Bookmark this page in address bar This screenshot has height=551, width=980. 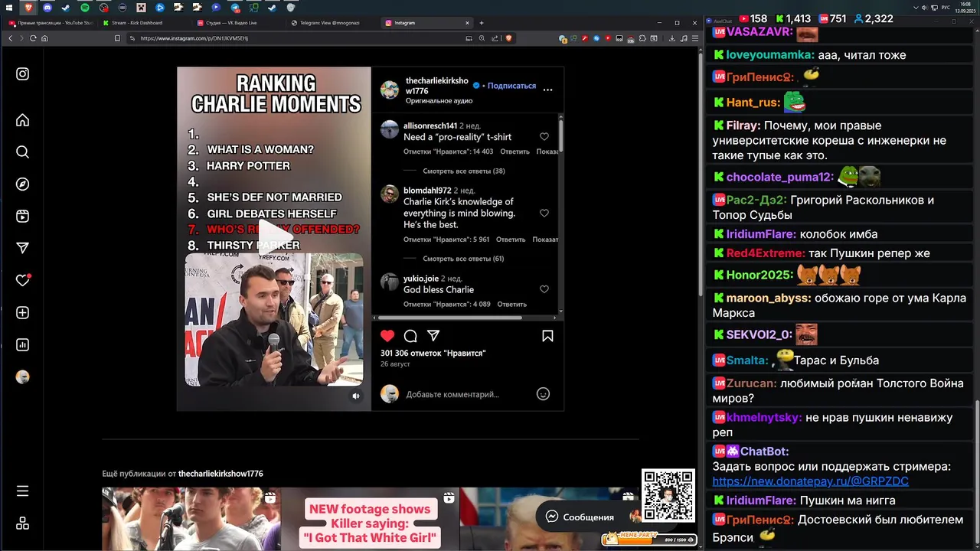tap(117, 38)
